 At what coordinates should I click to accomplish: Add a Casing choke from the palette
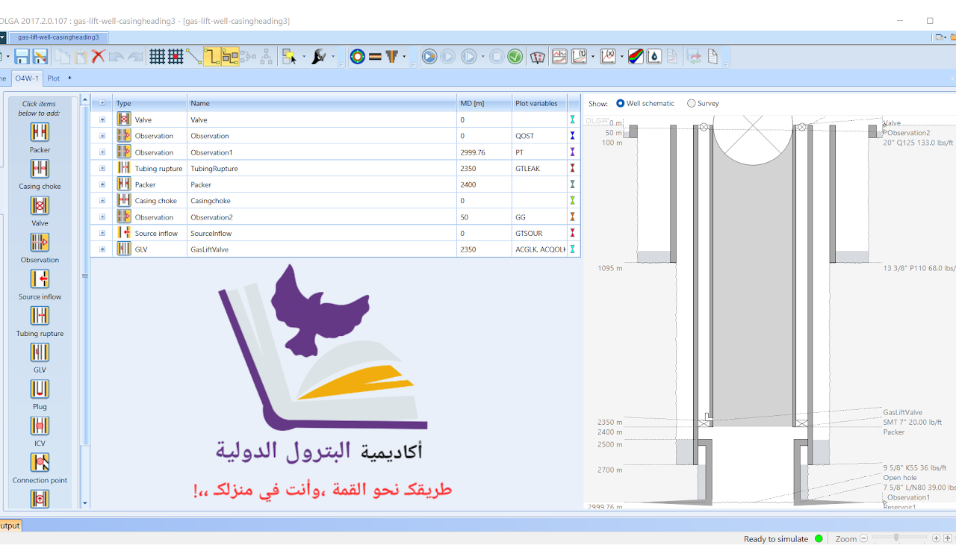pos(40,169)
